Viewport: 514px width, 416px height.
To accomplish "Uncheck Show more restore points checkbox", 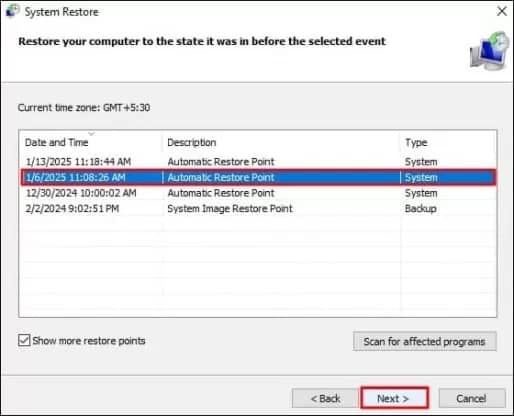I will pos(24,340).
